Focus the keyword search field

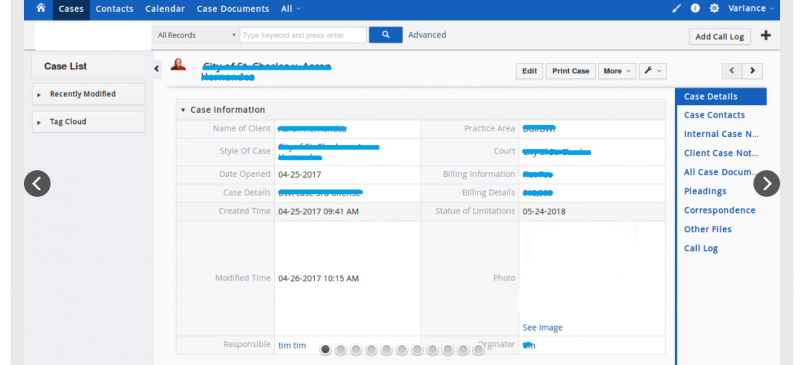click(303, 35)
